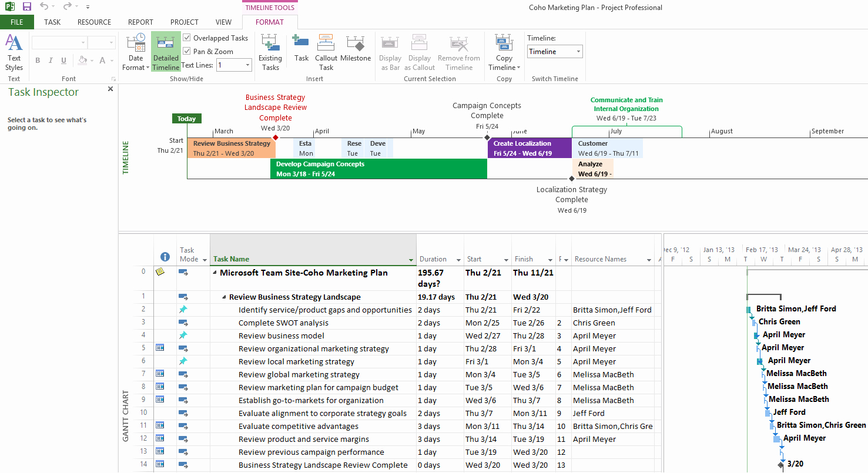Screen dimensions: 868x473
Task: Open the font size dropdown
Action: click(111, 42)
